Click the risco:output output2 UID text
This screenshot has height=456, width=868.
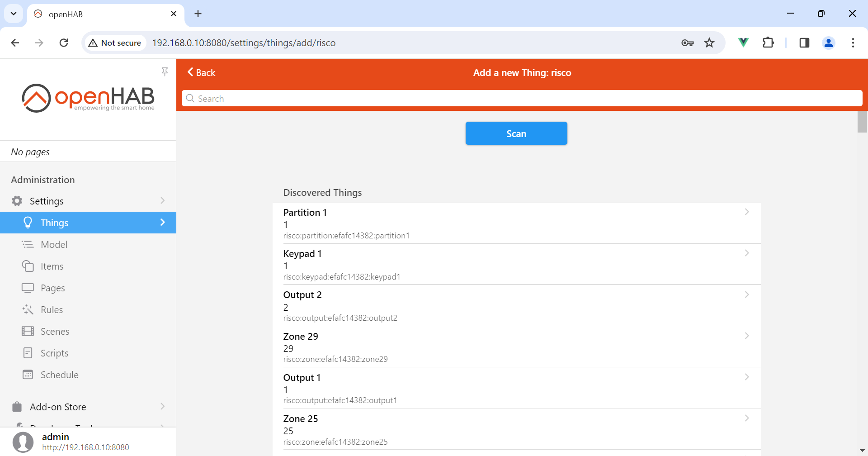pyautogui.click(x=340, y=318)
